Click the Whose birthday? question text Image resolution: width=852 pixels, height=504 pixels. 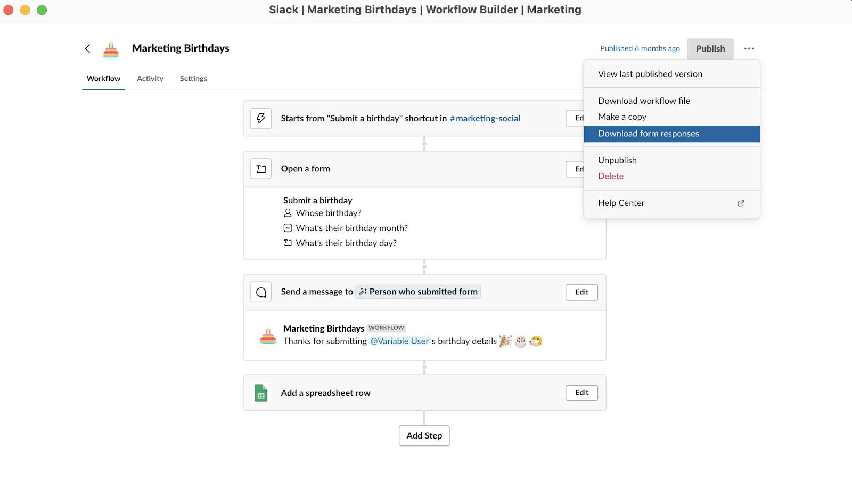click(329, 213)
